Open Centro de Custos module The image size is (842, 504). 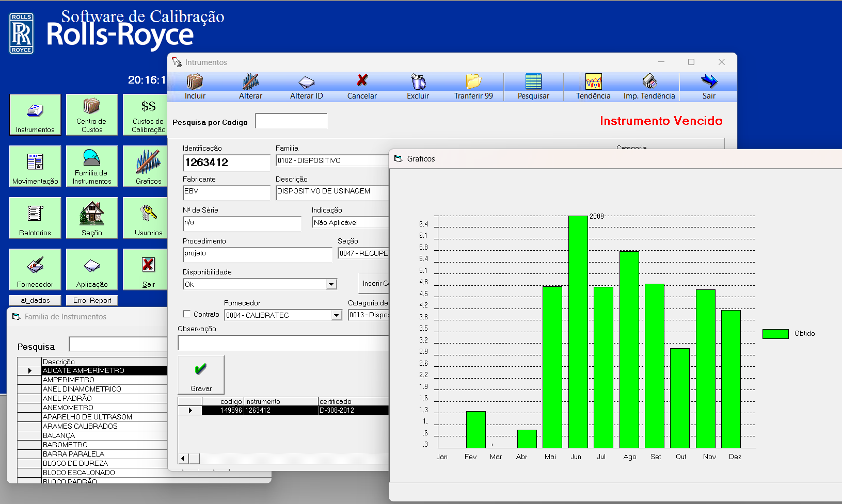pyautogui.click(x=92, y=115)
